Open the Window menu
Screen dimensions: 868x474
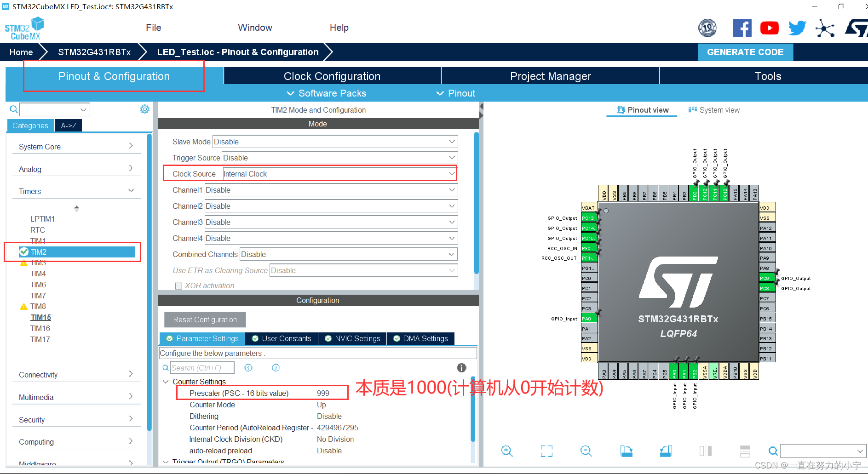coord(255,28)
